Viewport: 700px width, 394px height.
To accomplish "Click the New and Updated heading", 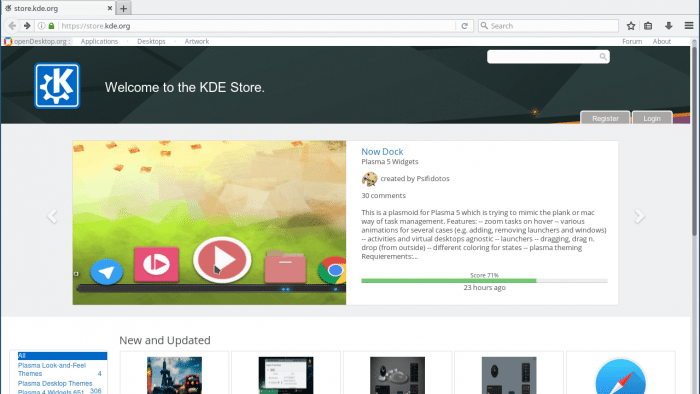I will pyautogui.click(x=165, y=340).
